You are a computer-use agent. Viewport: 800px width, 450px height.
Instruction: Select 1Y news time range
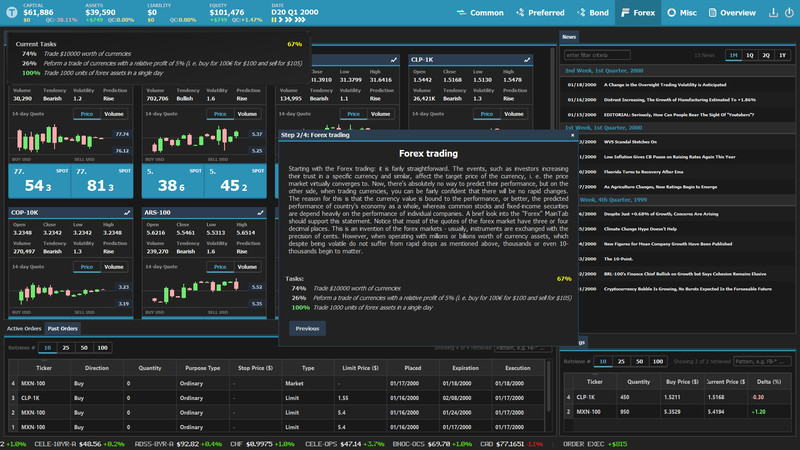[x=782, y=55]
